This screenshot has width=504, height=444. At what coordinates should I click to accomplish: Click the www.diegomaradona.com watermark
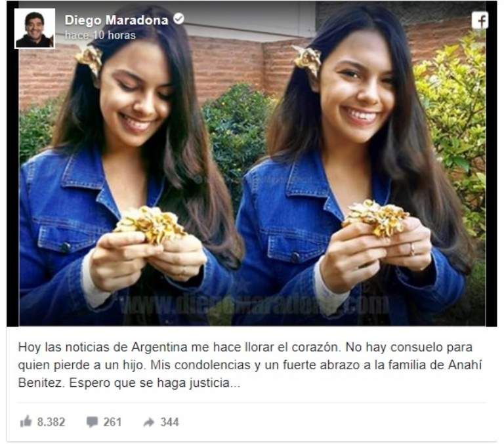pyautogui.click(x=254, y=304)
